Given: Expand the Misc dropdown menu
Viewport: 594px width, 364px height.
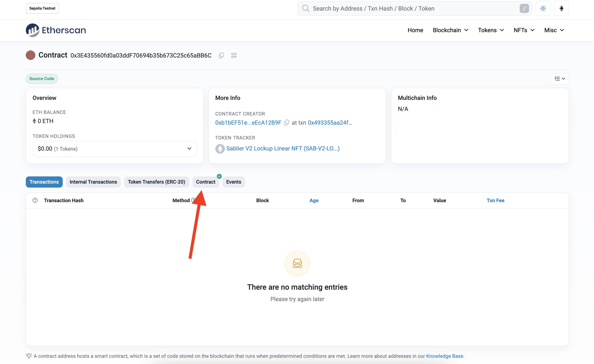Looking at the screenshot, I should pos(554,30).
